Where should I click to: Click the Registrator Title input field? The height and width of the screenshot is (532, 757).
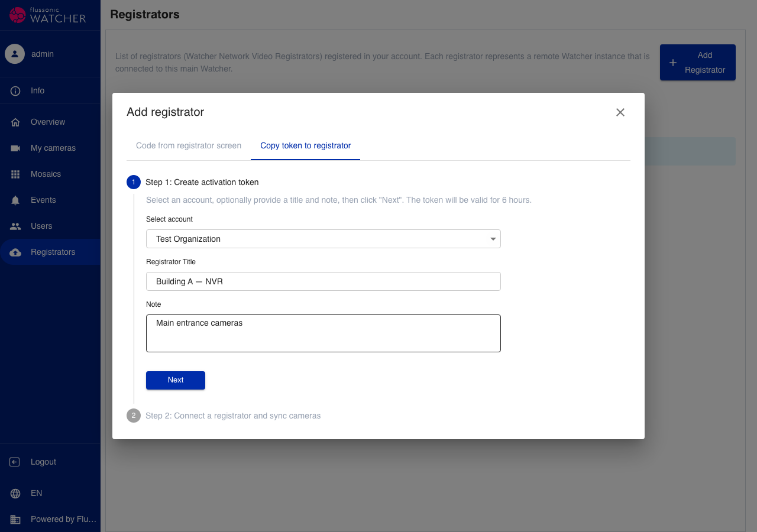[x=323, y=281]
